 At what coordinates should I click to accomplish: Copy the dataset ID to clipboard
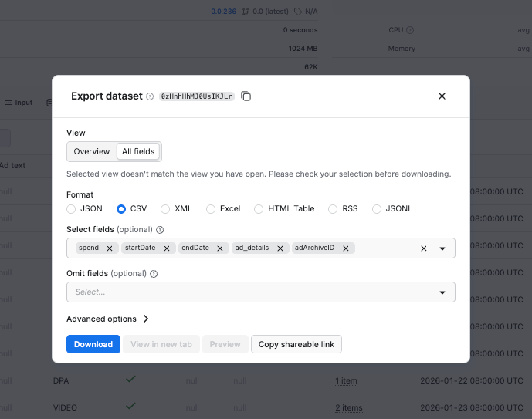click(246, 96)
